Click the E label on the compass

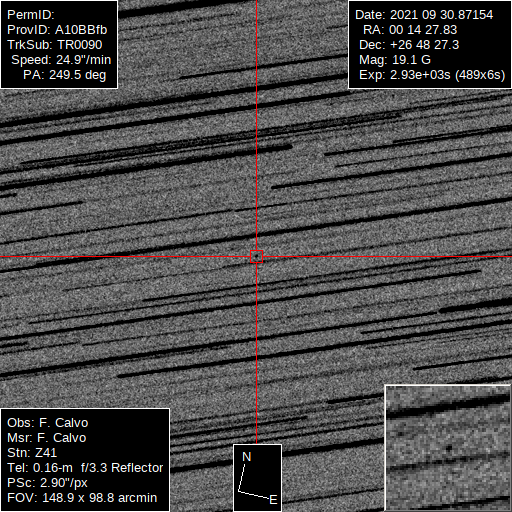tap(273, 500)
